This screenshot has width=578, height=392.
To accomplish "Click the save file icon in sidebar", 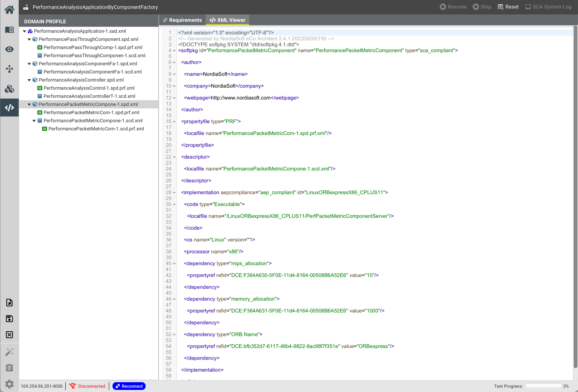I will pyautogui.click(x=9, y=318).
